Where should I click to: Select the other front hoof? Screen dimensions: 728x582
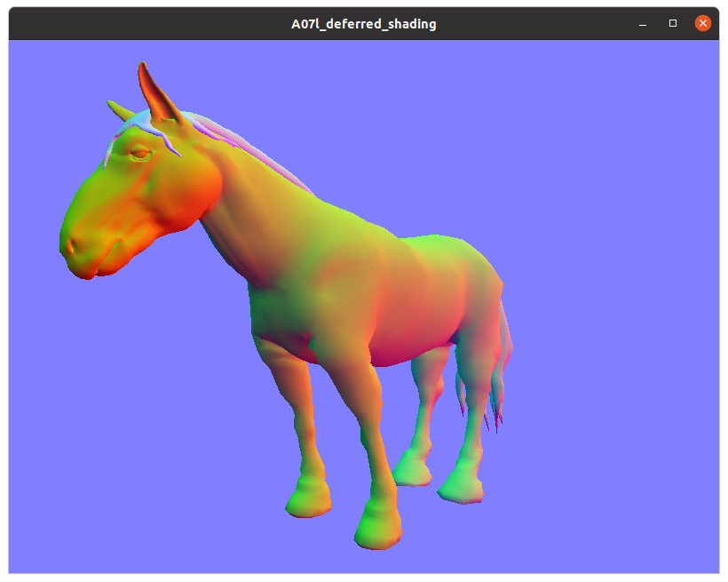pyautogui.click(x=308, y=502)
